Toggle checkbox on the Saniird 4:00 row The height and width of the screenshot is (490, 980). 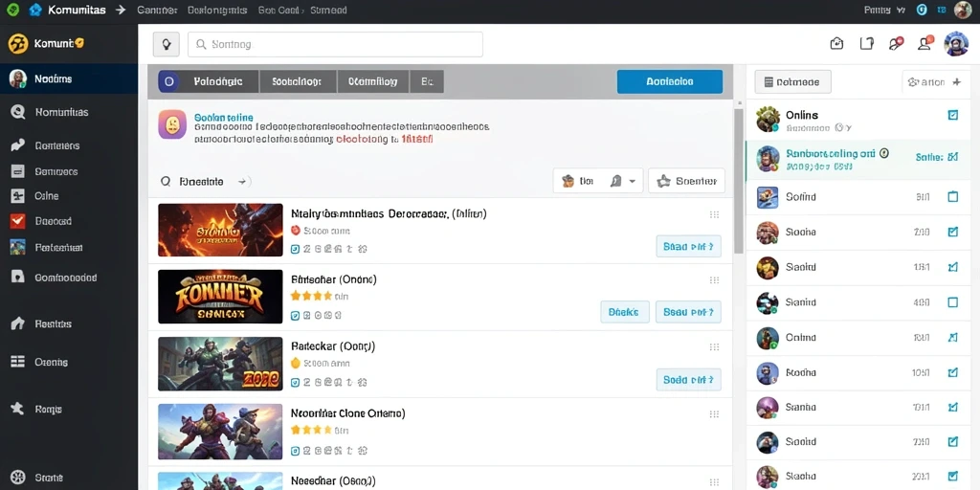[953, 302]
